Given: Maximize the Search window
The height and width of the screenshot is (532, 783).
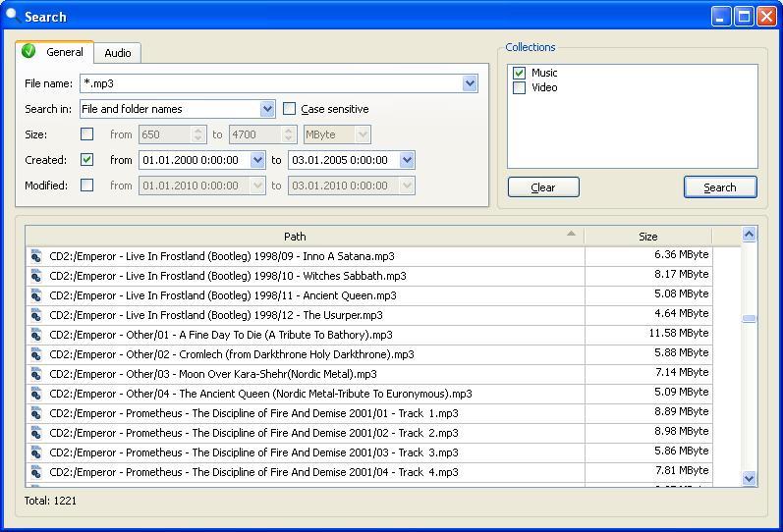Looking at the screenshot, I should (744, 17).
